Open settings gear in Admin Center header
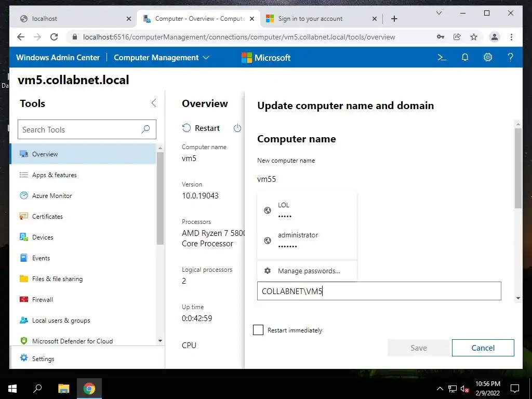This screenshot has width=532, height=399. point(487,57)
